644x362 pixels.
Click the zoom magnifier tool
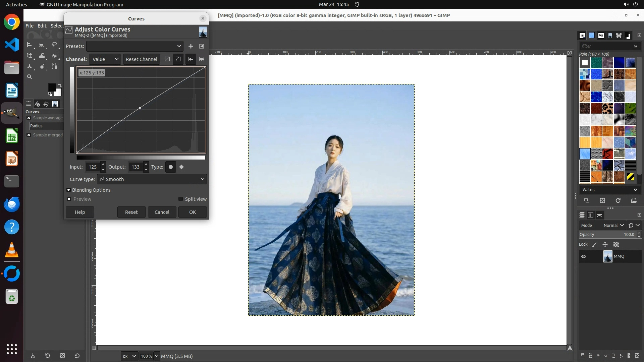30,77
